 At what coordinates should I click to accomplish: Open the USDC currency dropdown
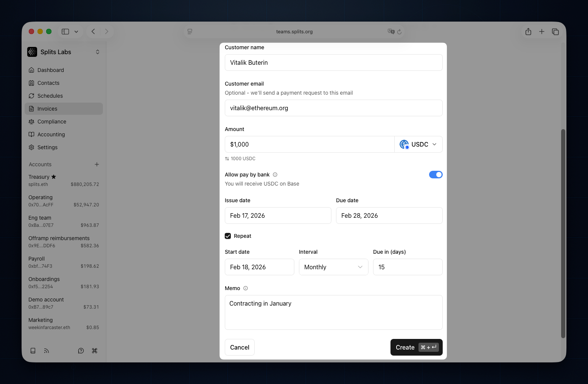pos(418,144)
